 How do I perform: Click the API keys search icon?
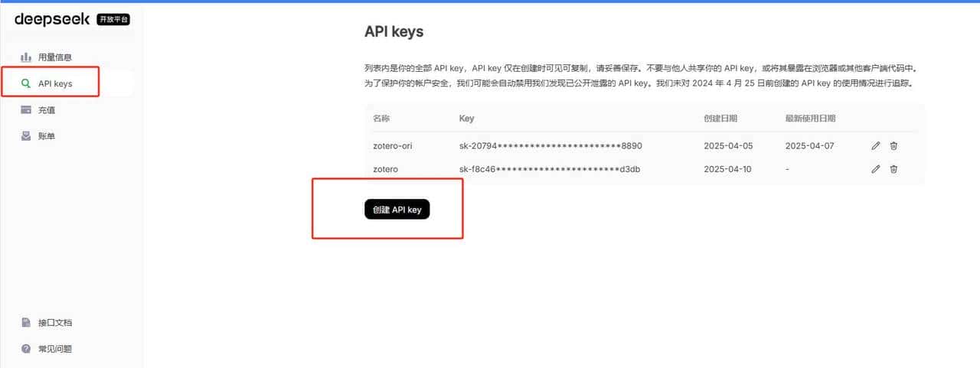26,83
